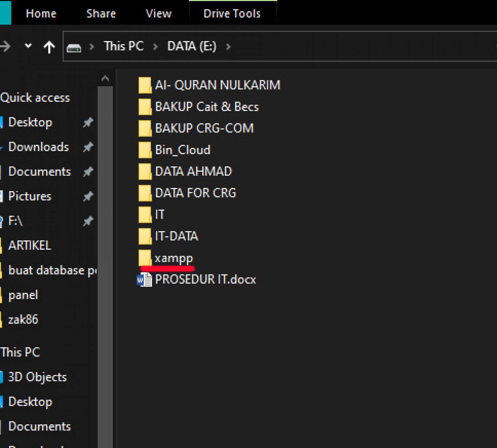Open the PROSEDUR IT.docx Word file icon
The width and height of the screenshot is (497, 448).
coord(144,279)
